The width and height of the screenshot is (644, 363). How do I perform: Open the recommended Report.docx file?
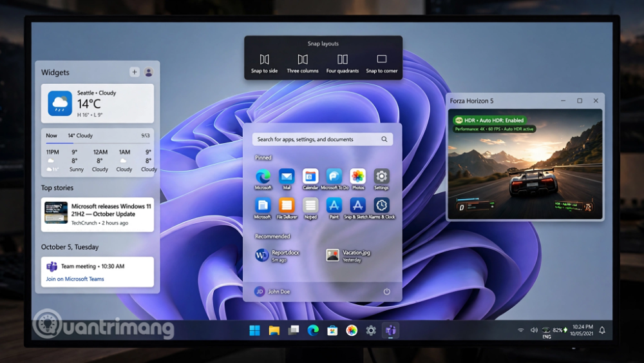pyautogui.click(x=277, y=255)
